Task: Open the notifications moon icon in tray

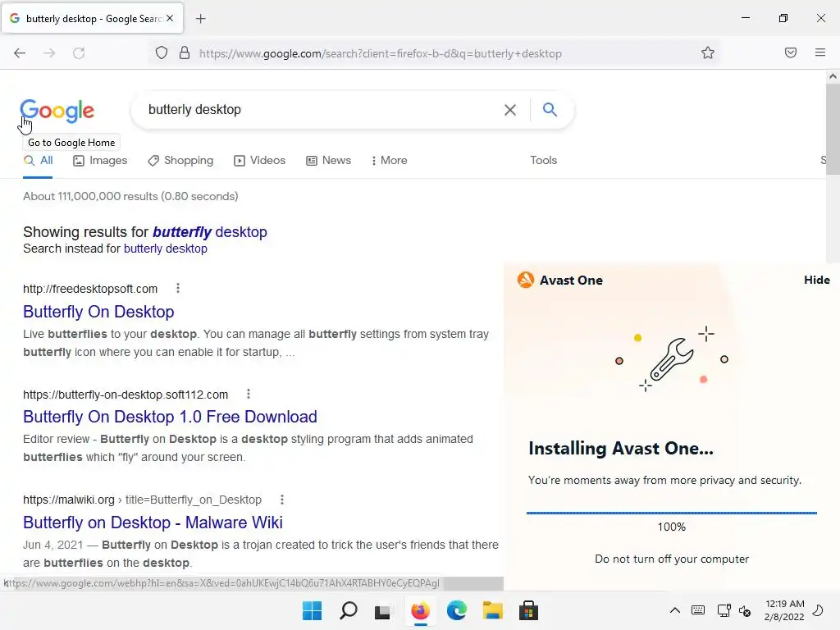Action: click(818, 610)
